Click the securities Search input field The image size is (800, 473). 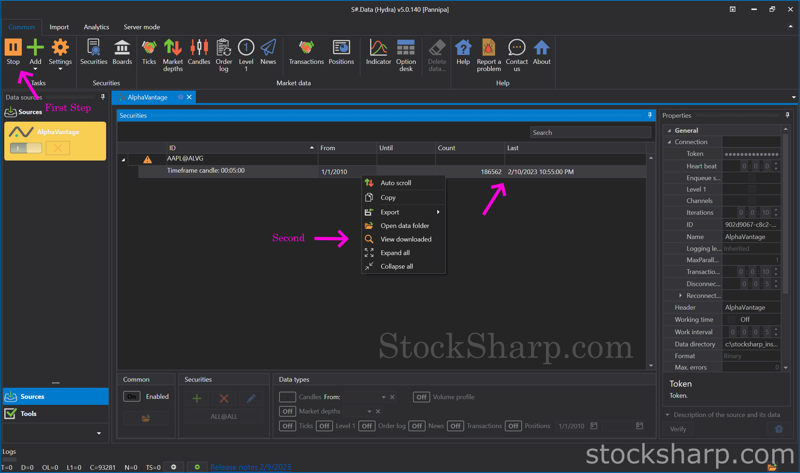coord(589,132)
